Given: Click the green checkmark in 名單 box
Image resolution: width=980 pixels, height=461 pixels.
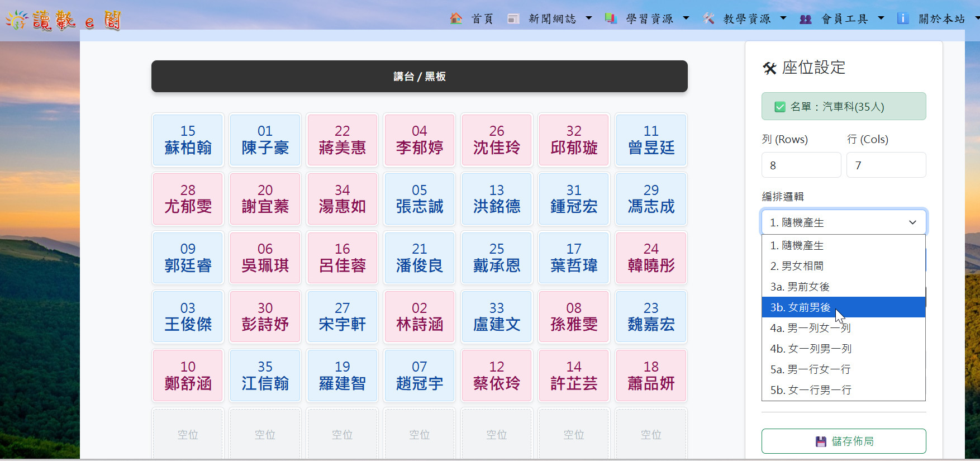Looking at the screenshot, I should (x=779, y=107).
